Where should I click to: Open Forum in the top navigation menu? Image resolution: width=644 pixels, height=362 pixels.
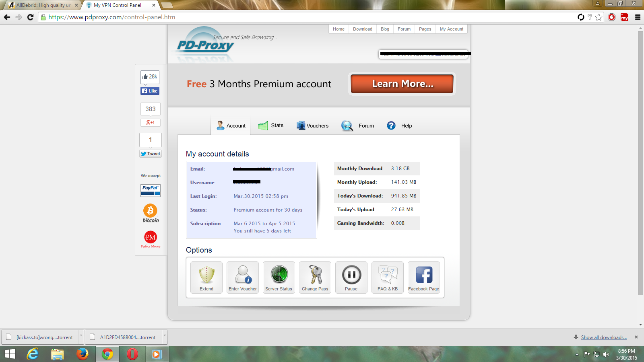click(x=404, y=29)
